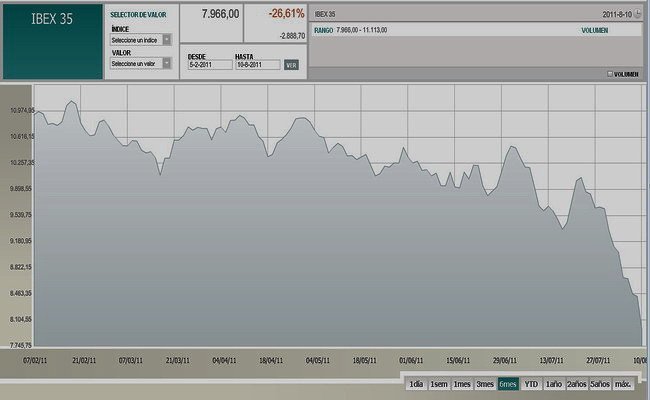Click the 2011-8-10 date text
This screenshot has height=400, width=650.
click(617, 15)
